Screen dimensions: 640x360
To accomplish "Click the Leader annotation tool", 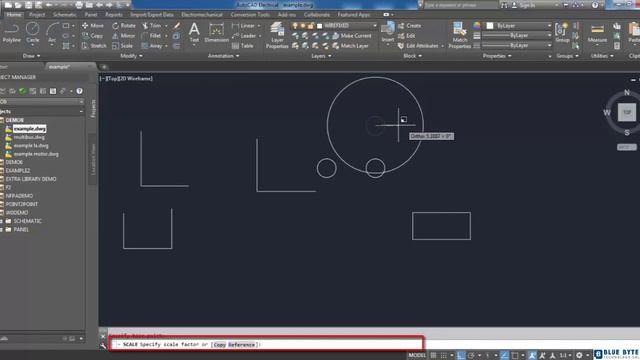I will coord(244,36).
